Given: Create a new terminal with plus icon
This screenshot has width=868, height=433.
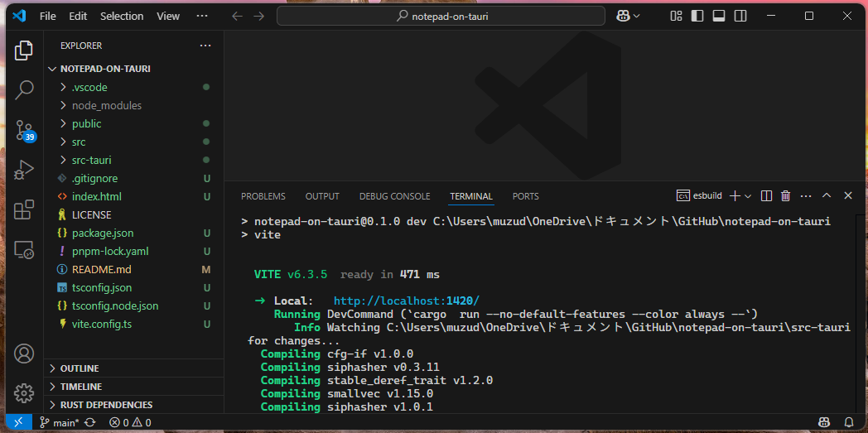Looking at the screenshot, I should (x=735, y=195).
